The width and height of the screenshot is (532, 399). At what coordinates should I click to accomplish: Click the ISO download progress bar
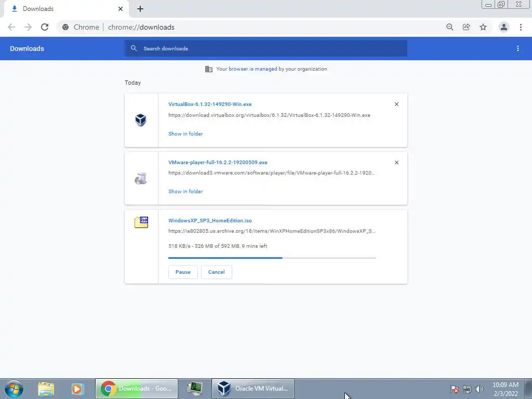pyautogui.click(x=272, y=258)
